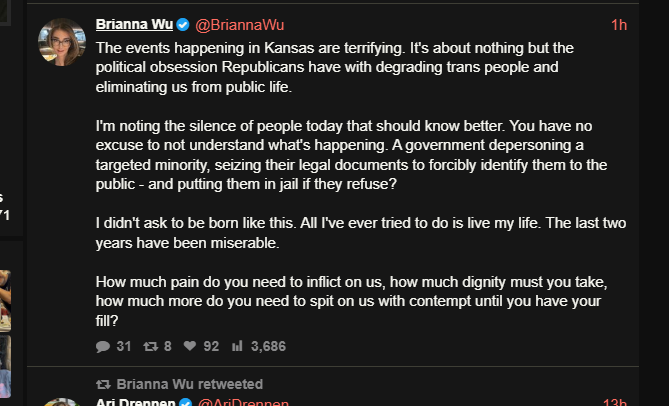The image size is (669, 406).
Task: Click the retweet arrows icon beside count 8
Action: pyautogui.click(x=150, y=346)
